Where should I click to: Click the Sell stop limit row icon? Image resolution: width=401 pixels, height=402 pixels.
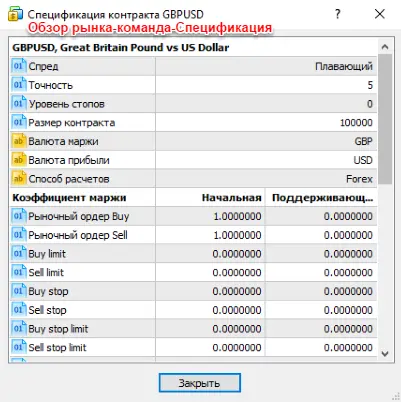[19, 347]
